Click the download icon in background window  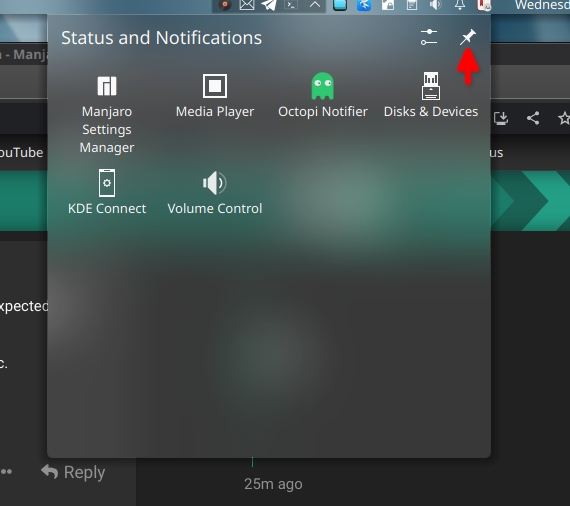click(501, 118)
